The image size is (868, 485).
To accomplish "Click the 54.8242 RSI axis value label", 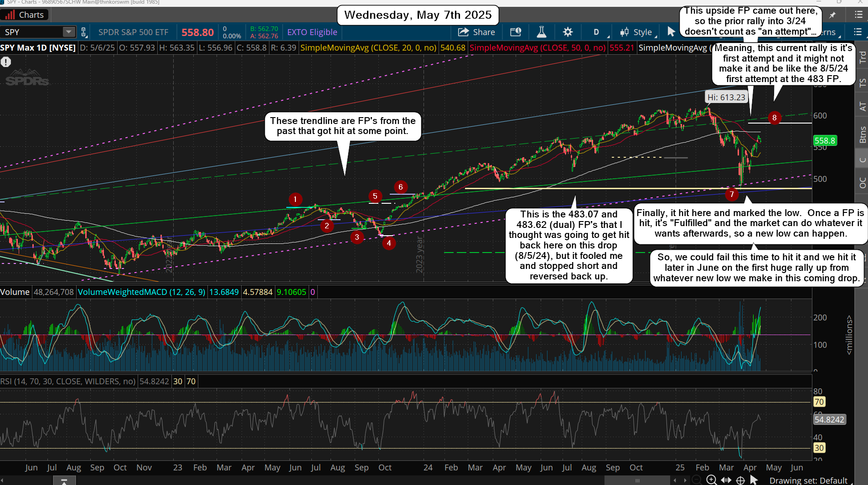I will click(829, 419).
